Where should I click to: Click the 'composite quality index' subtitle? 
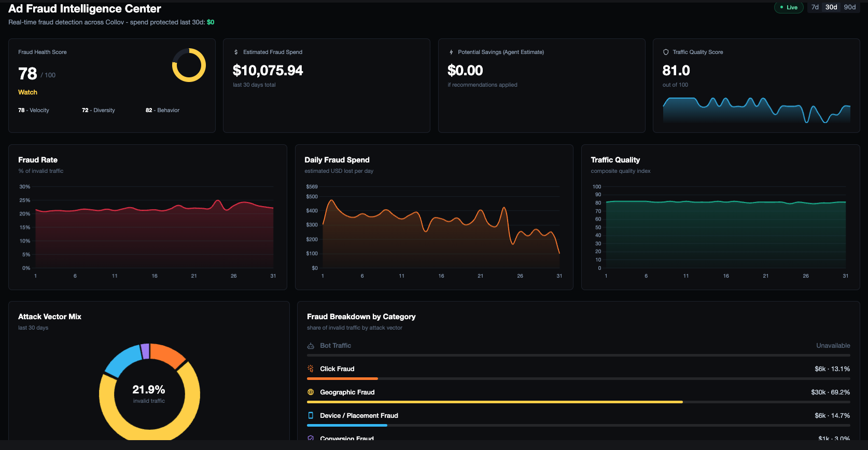tap(621, 171)
